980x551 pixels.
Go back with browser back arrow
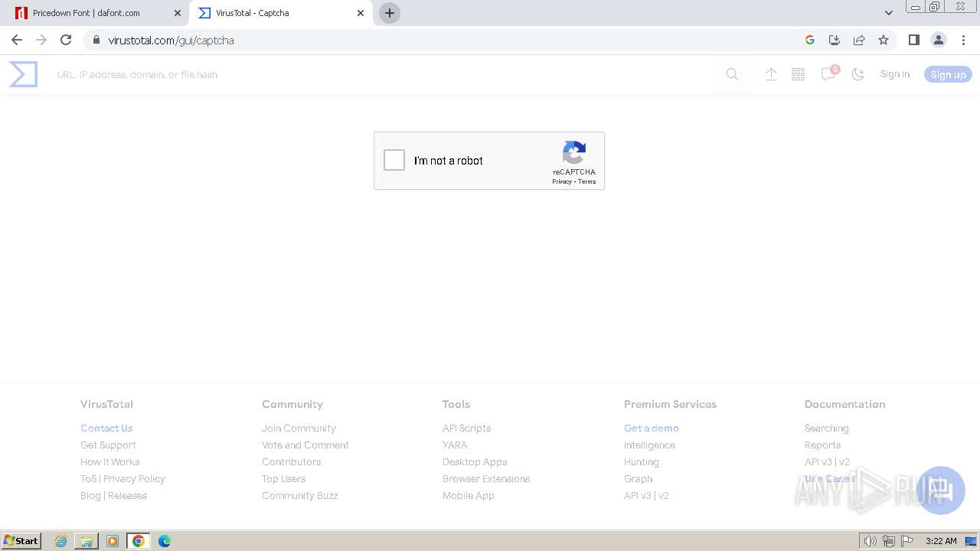tap(17, 40)
